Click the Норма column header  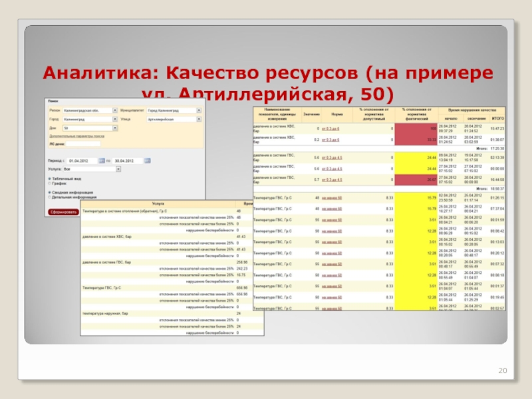(337, 114)
